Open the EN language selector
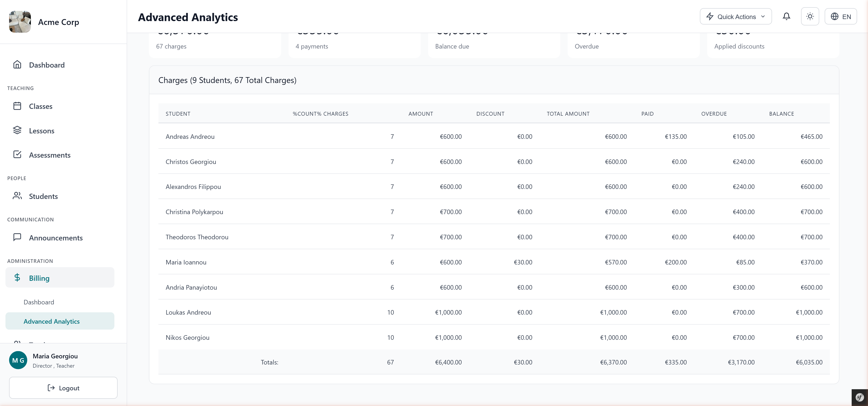This screenshot has height=406, width=868. tap(840, 17)
